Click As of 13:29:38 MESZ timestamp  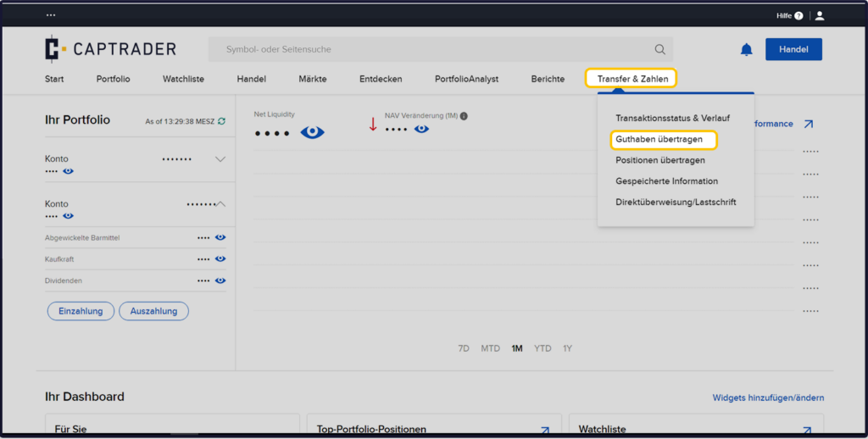click(x=180, y=122)
